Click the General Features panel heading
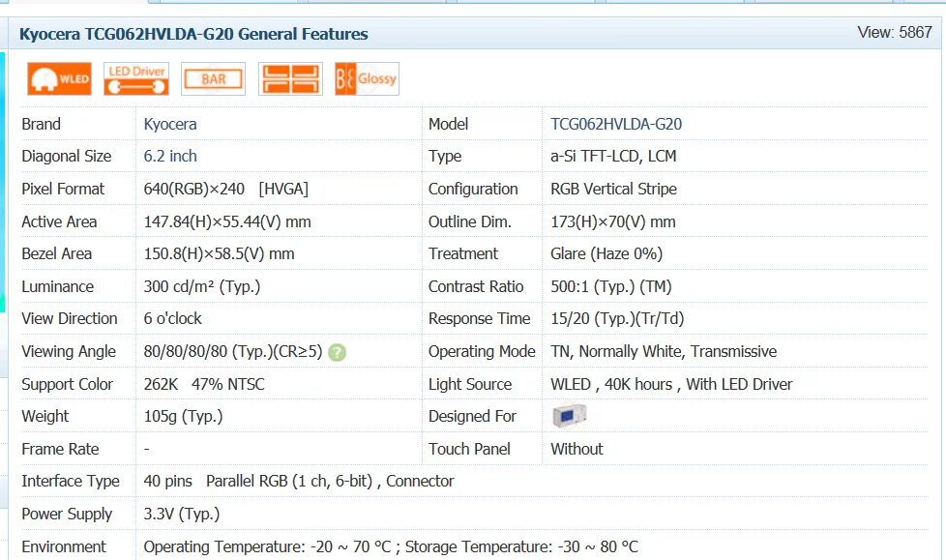Image resolution: width=946 pixels, height=560 pixels. [x=193, y=34]
